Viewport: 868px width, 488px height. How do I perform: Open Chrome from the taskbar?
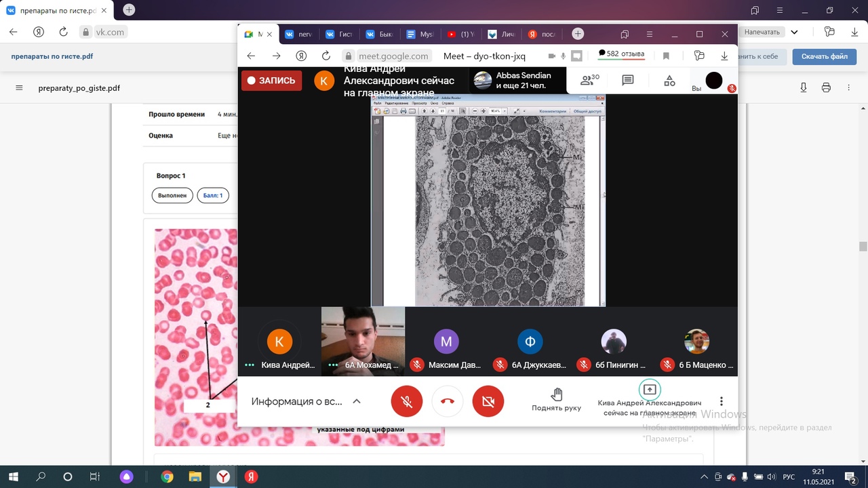tap(167, 477)
